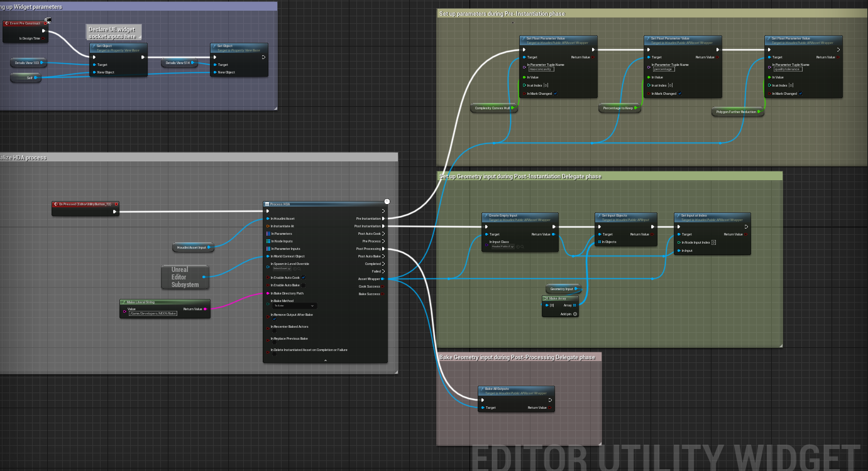The height and width of the screenshot is (471, 868).
Task: Select the Process HDA node title
Action: (x=280, y=205)
